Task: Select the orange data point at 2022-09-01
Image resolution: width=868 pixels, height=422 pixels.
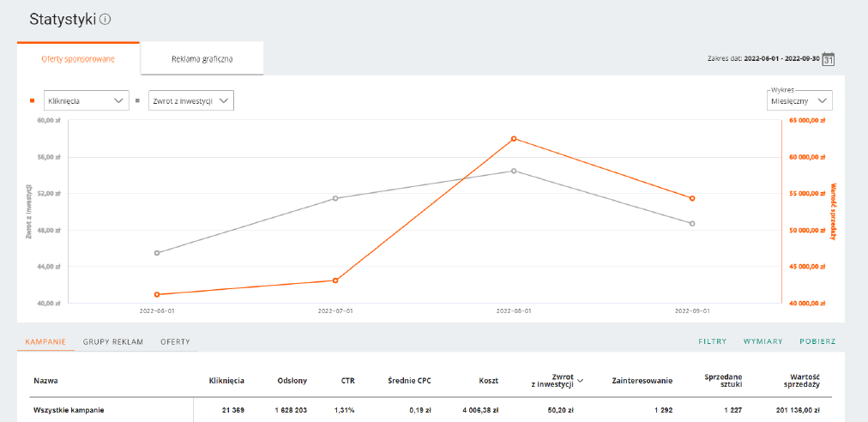Action: (692, 198)
